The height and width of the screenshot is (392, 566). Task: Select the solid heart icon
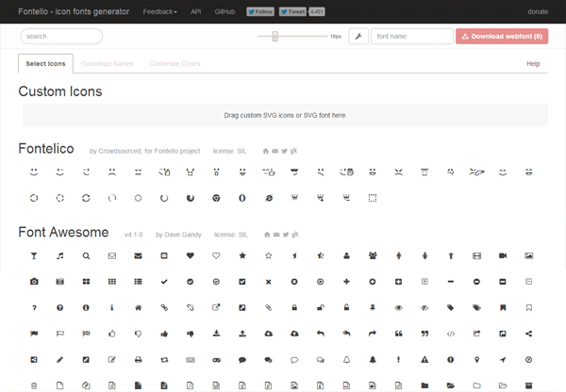[x=191, y=255]
